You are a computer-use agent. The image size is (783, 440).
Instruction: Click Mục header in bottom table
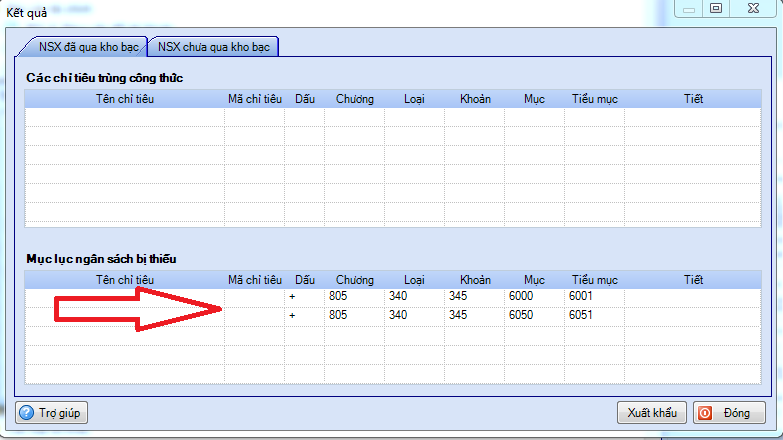(x=534, y=280)
